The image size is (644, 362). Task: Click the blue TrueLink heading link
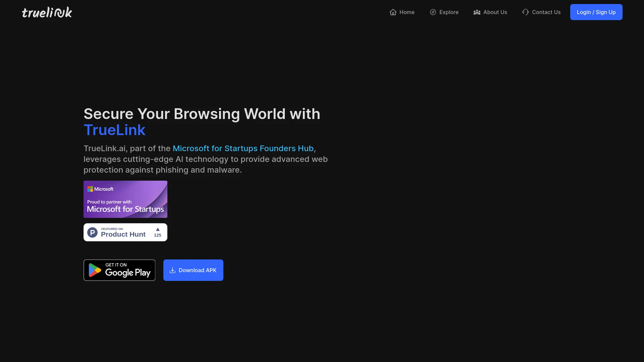(x=114, y=130)
